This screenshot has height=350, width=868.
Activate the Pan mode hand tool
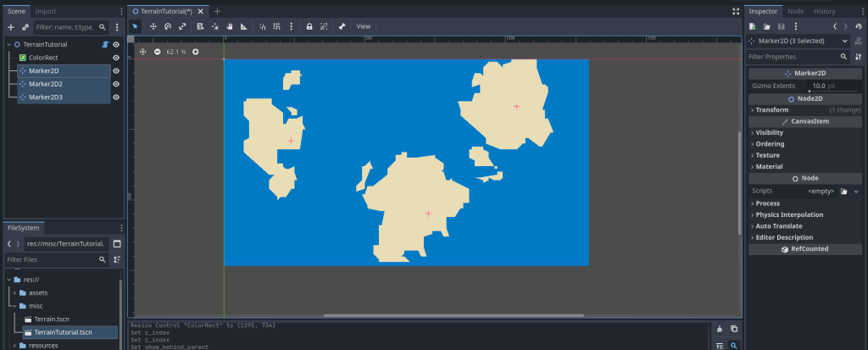click(229, 26)
